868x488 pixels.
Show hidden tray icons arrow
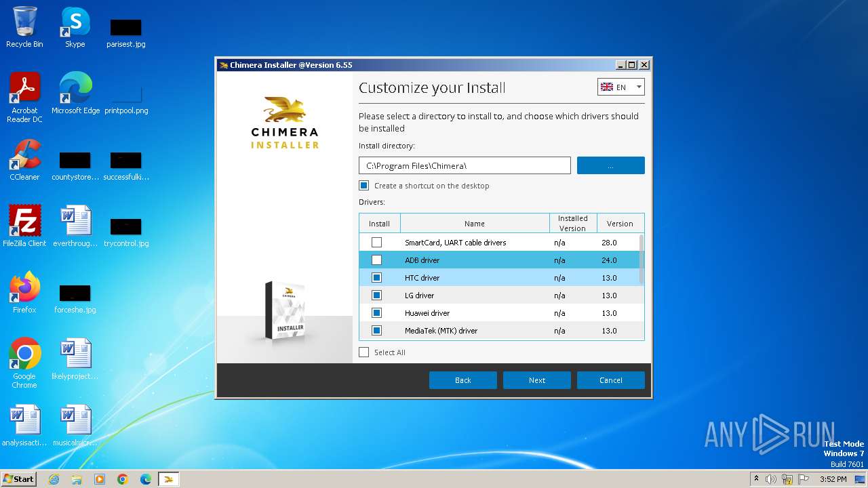756,479
